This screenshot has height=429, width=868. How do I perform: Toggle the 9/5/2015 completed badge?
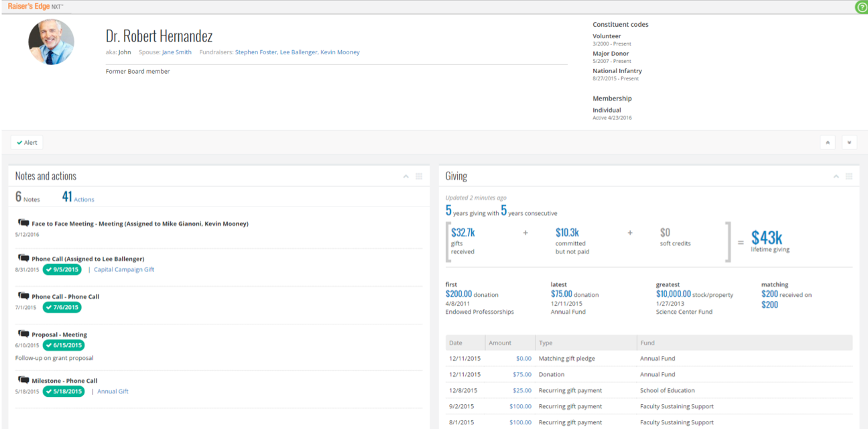coord(62,269)
